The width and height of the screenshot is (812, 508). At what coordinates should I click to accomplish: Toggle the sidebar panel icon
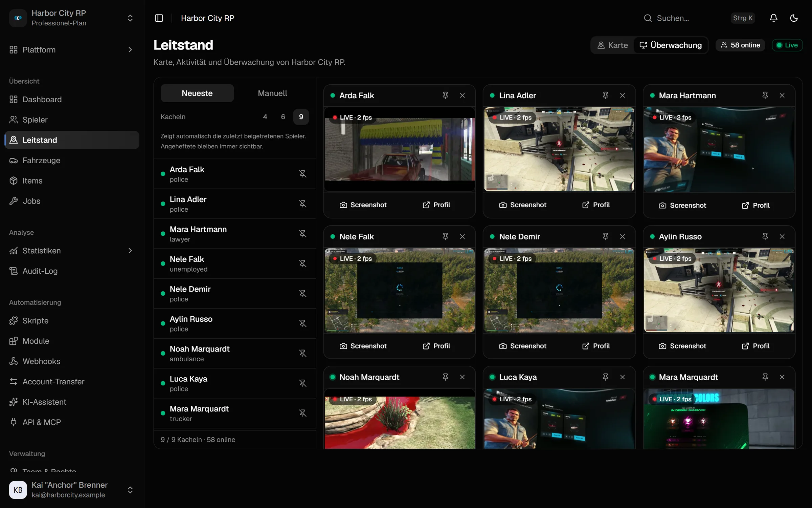(x=159, y=18)
